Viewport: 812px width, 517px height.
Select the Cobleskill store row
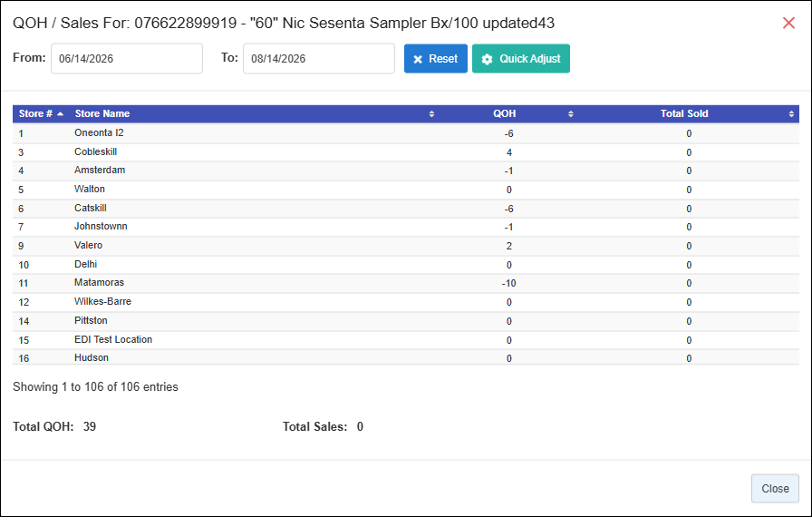point(405,152)
